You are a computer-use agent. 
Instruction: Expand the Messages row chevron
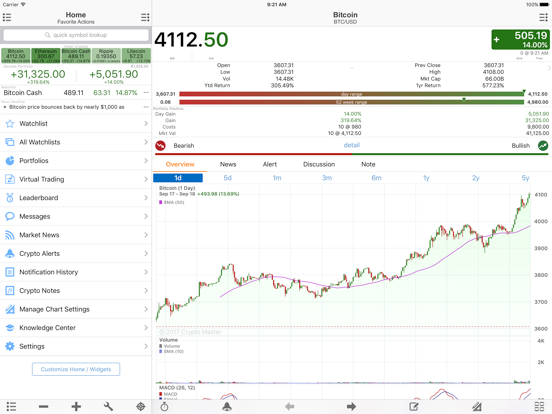tap(146, 216)
